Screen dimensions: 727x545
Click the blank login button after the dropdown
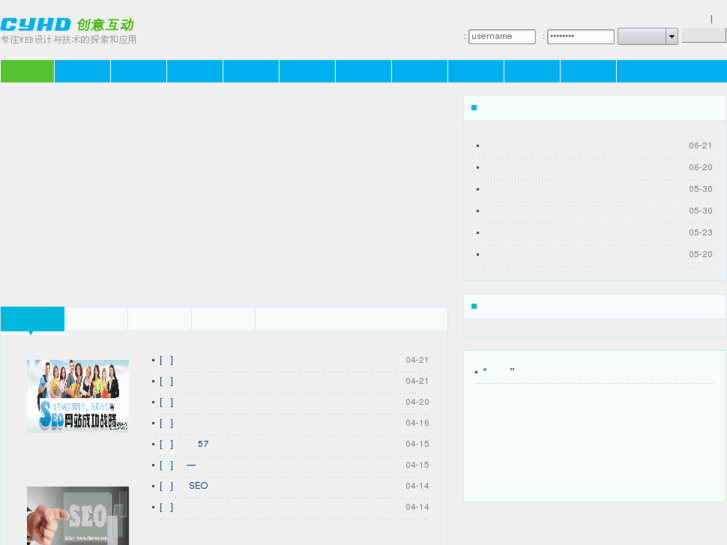[x=703, y=36]
